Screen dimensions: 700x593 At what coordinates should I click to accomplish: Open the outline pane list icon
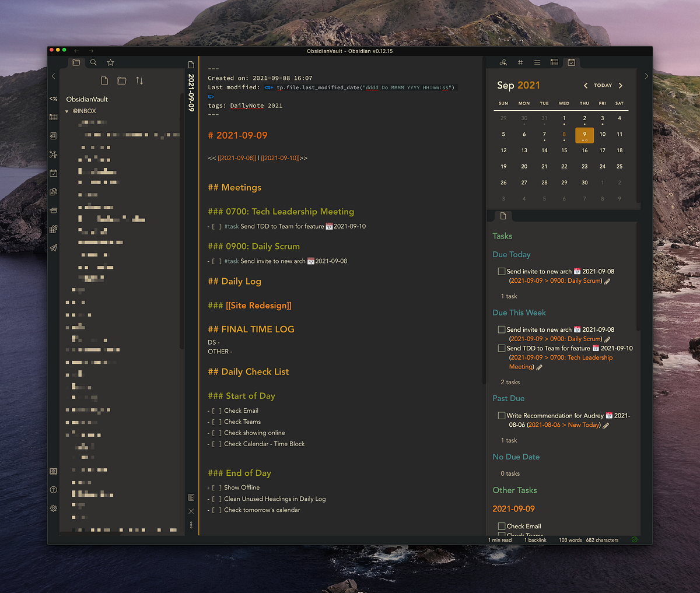point(537,62)
